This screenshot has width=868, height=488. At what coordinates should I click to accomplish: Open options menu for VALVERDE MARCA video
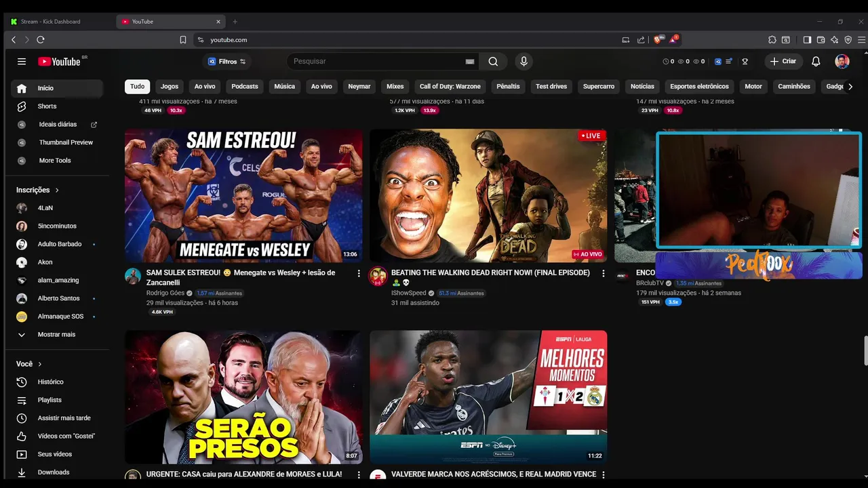click(604, 474)
